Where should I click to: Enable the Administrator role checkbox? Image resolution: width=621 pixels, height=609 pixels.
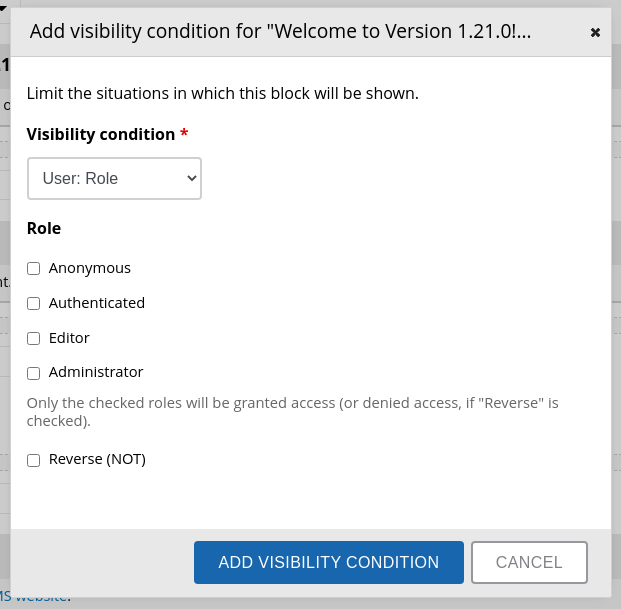pos(34,373)
